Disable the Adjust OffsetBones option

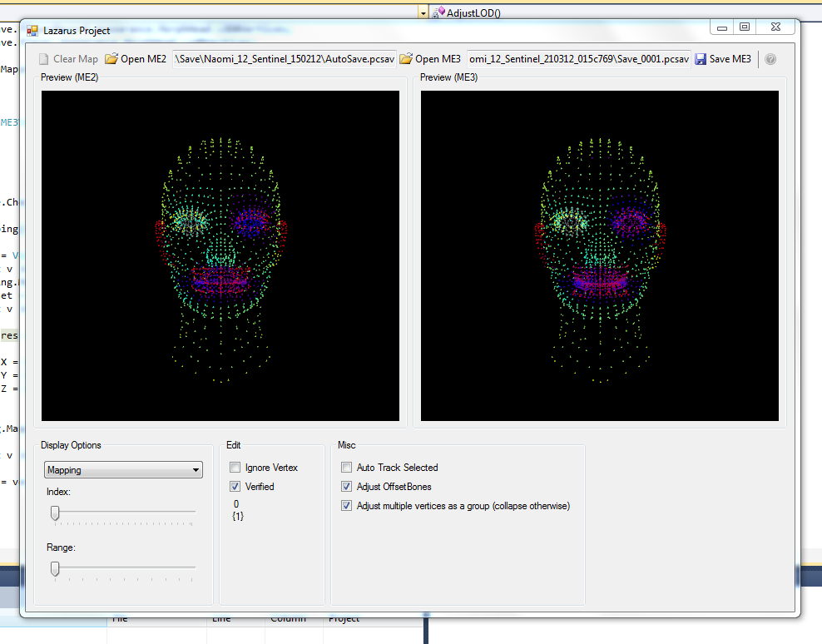347,487
